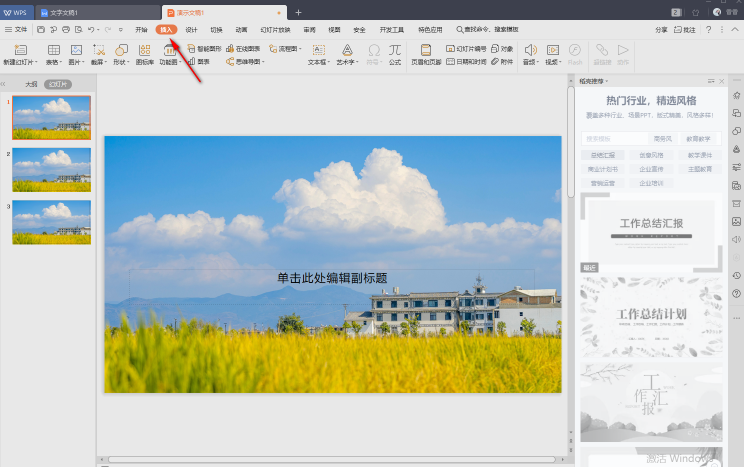
Task: Switch to the 动画 animation tab
Action: pos(241,30)
